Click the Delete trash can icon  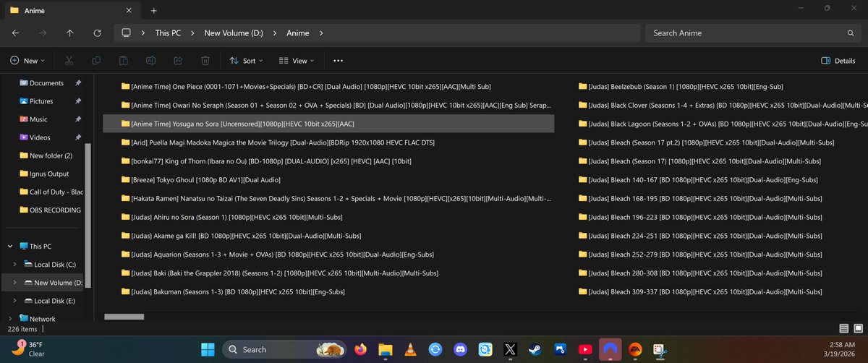(x=205, y=61)
